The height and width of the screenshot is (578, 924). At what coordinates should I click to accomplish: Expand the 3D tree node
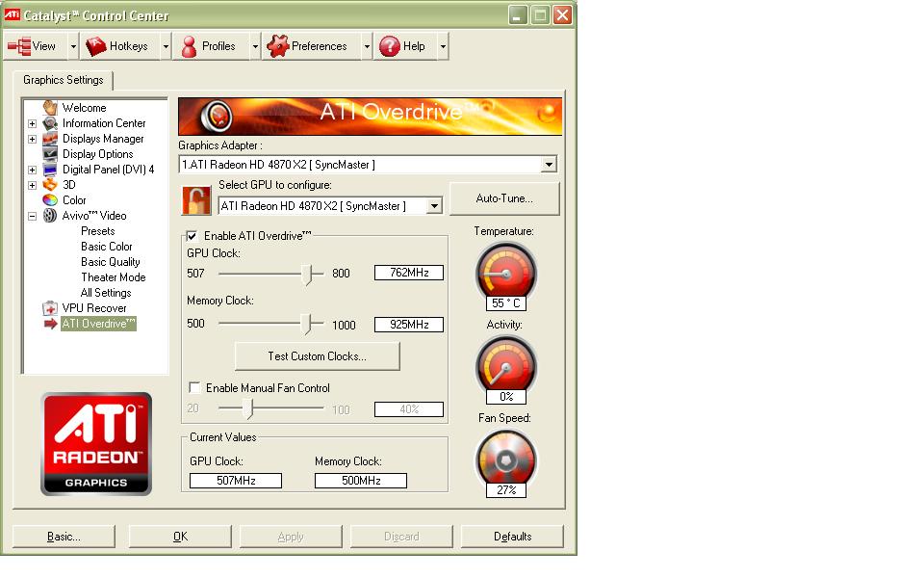tap(33, 185)
